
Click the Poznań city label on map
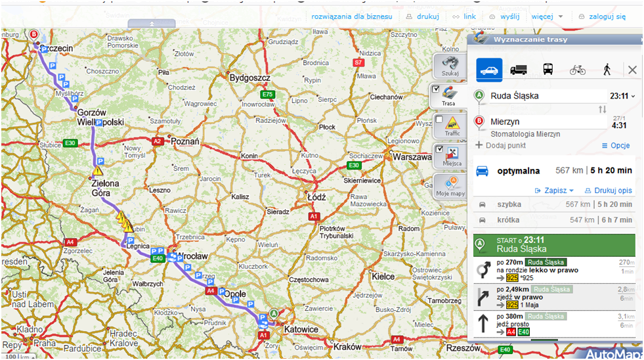click(x=185, y=141)
